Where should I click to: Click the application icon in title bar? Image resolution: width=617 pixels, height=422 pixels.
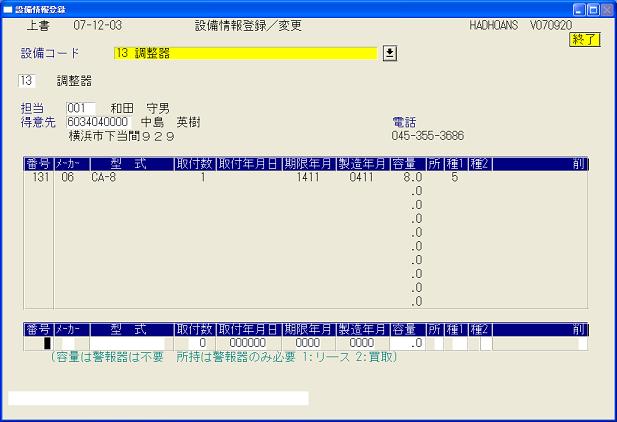9,8
